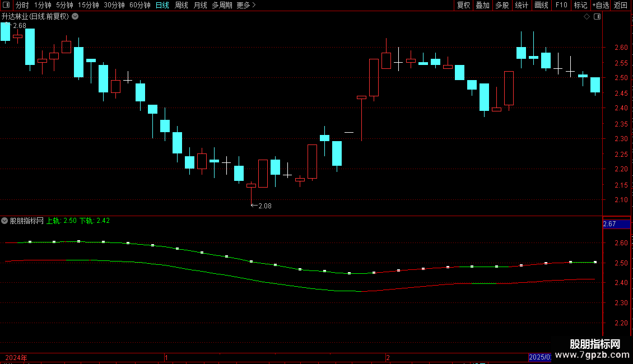
Task: Click the month 1 timeline marker
Action: (166, 357)
